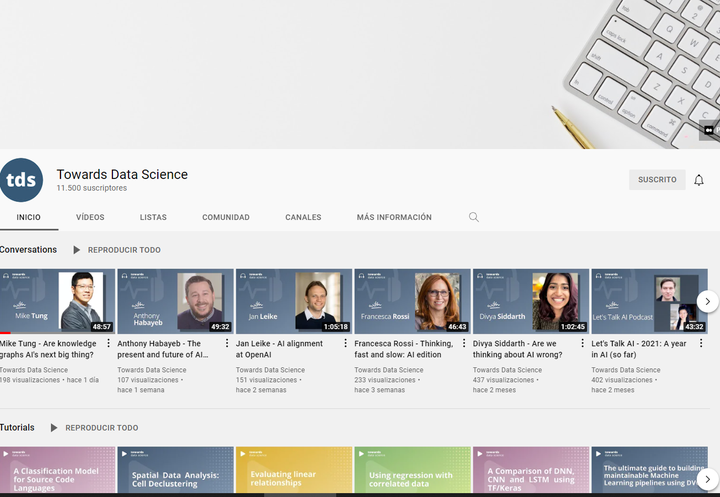The width and height of the screenshot is (720, 497).
Task: Click the Towards Data Science channel name heading
Action: tap(122, 175)
